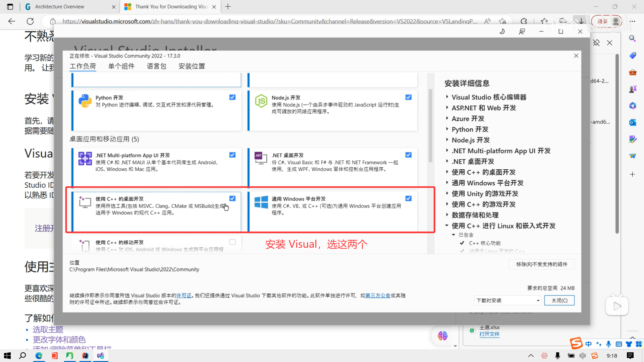Uncheck the .NET desktop development workload
This screenshot has height=362, width=644.
(408, 155)
